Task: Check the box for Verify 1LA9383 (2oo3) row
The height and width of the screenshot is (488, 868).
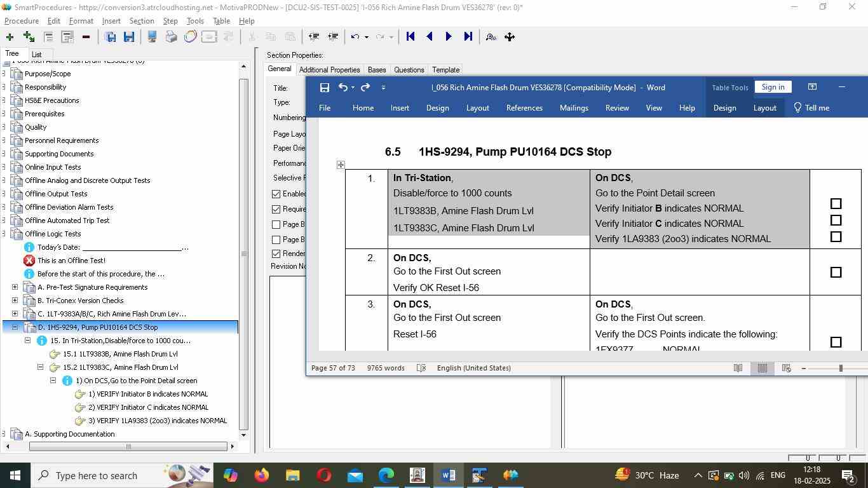Action: click(836, 237)
